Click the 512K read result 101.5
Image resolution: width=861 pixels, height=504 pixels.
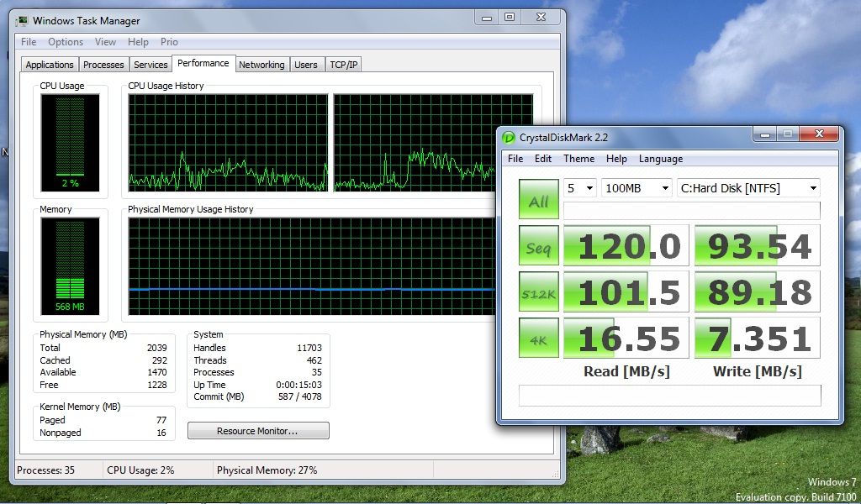point(626,291)
